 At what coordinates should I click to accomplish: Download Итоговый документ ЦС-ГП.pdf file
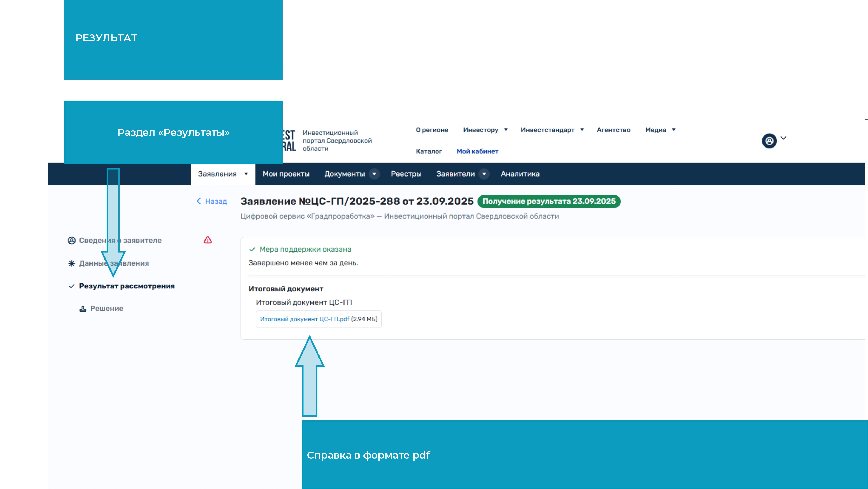[x=304, y=319]
